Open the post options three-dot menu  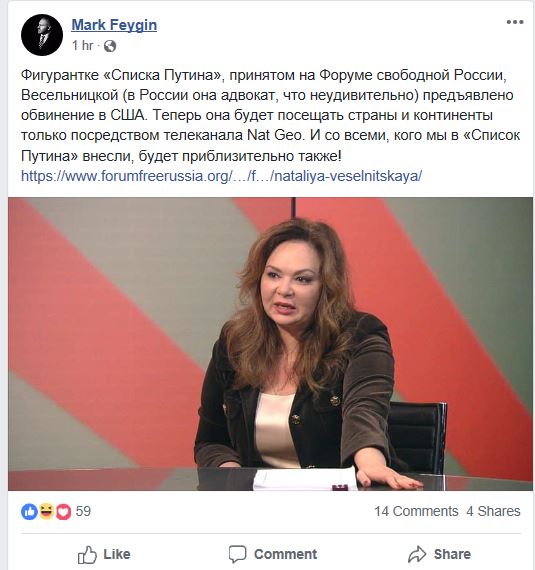(x=515, y=22)
